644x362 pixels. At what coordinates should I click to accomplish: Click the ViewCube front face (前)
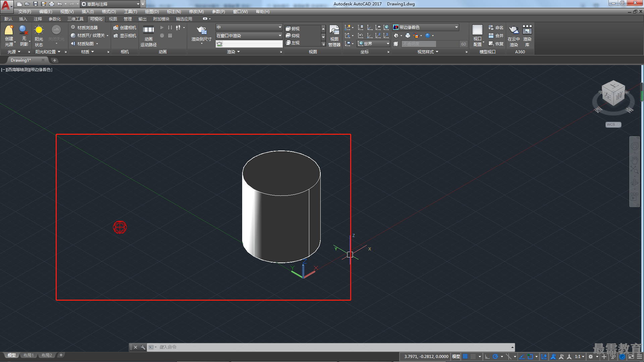tap(619, 96)
